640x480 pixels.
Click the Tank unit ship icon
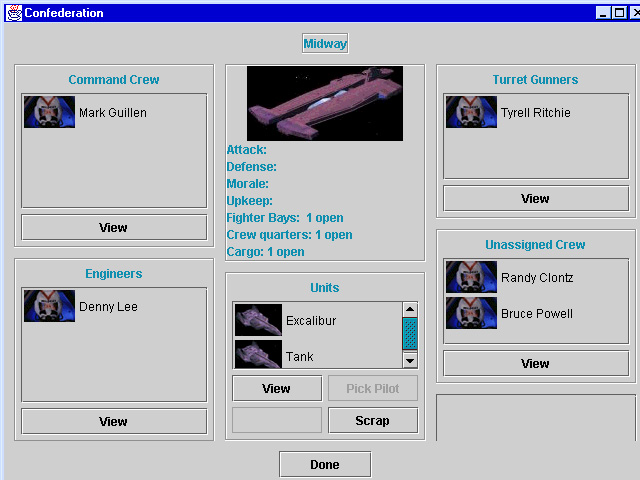[x=258, y=354]
